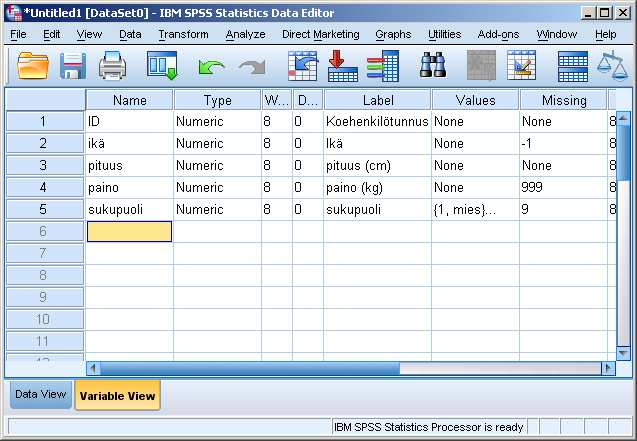Screen dimensions: 637x441
Task: Select row header 3 for pituuus
Action: [x=44, y=165]
